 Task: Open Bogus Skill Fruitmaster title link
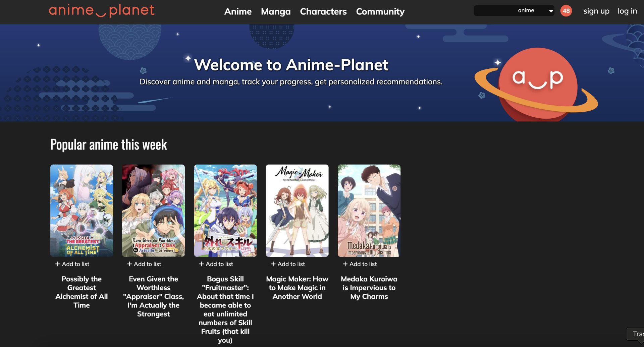point(225,309)
